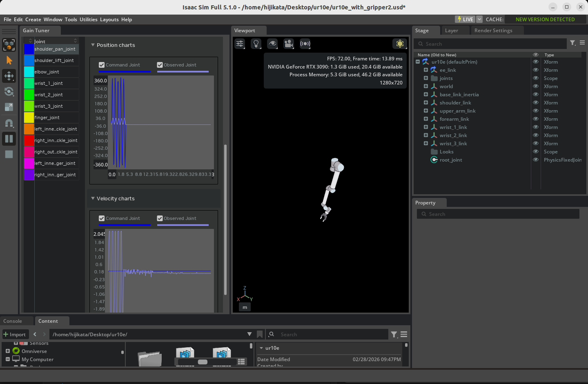Image resolution: width=588 pixels, height=384 pixels.
Task: Pause the simulation
Action: point(9,139)
